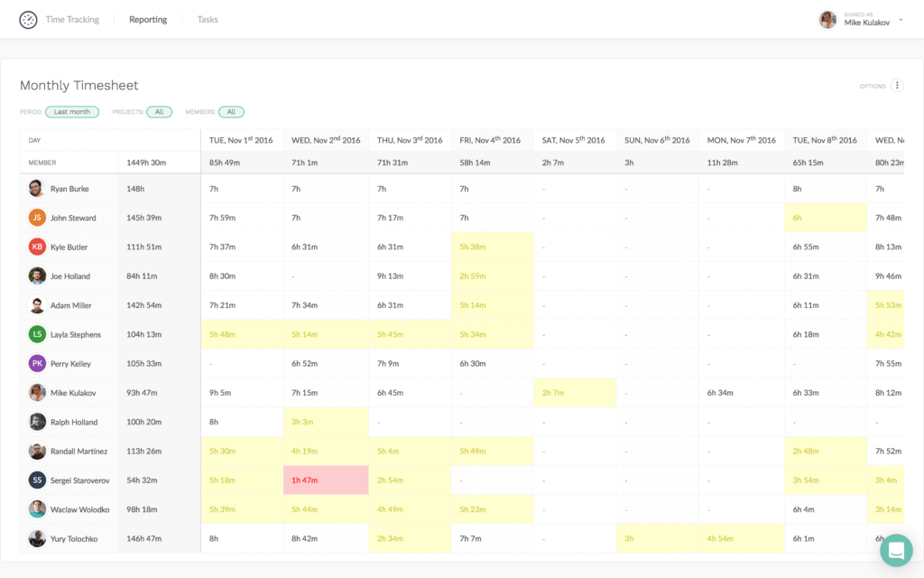924x578 pixels.
Task: Switch to the Tasks tab
Action: click(208, 19)
